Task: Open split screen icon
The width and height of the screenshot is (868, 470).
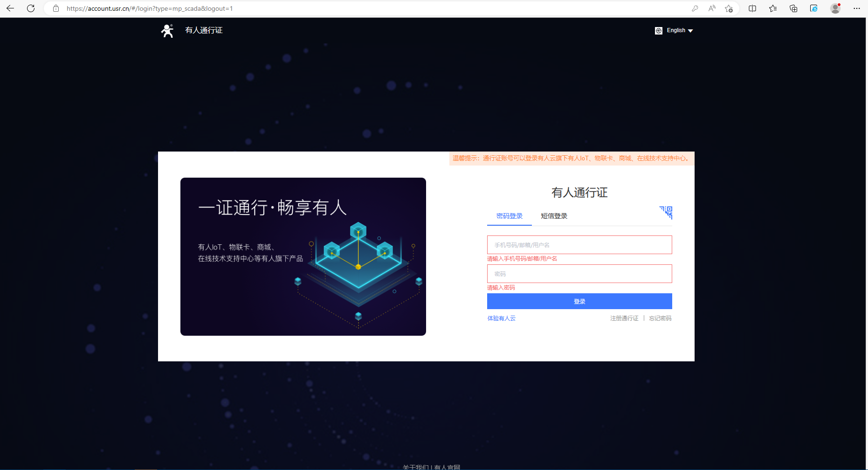Action: (752, 8)
